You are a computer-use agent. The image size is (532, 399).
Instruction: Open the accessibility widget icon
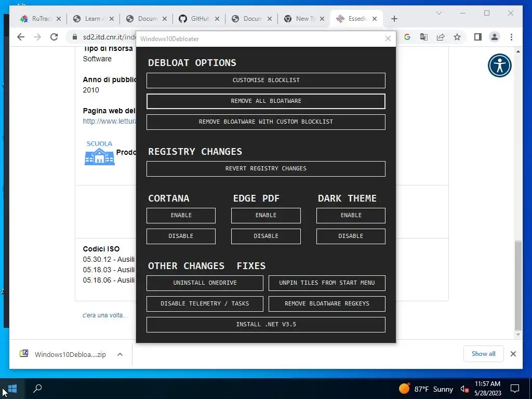click(499, 65)
